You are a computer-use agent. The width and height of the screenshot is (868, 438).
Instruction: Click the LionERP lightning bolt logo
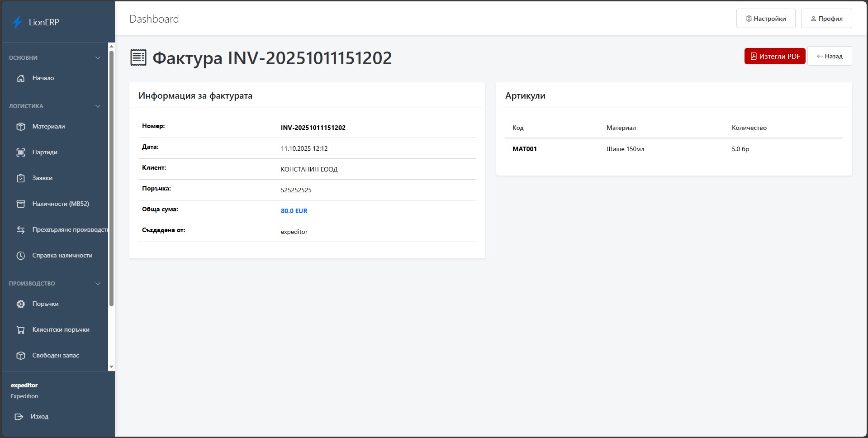click(17, 22)
